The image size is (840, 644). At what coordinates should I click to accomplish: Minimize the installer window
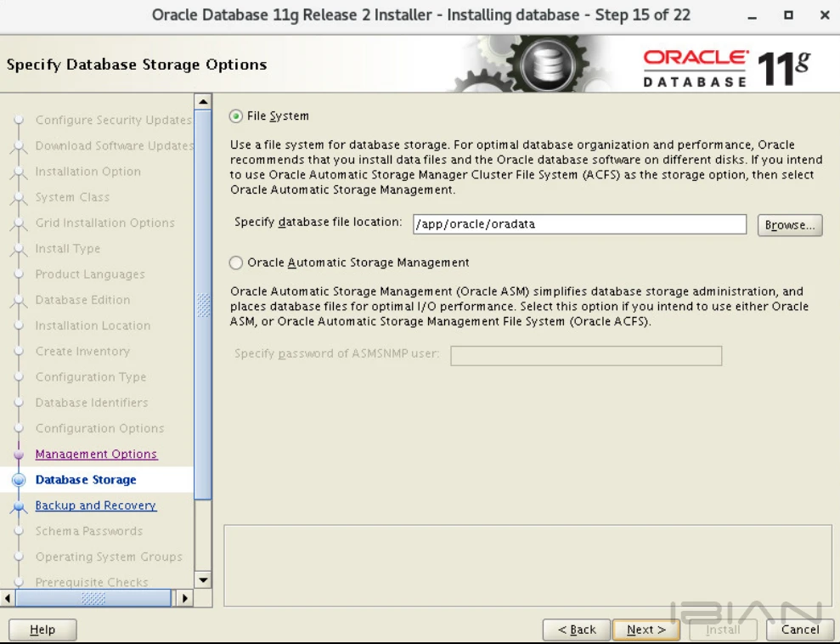753,16
